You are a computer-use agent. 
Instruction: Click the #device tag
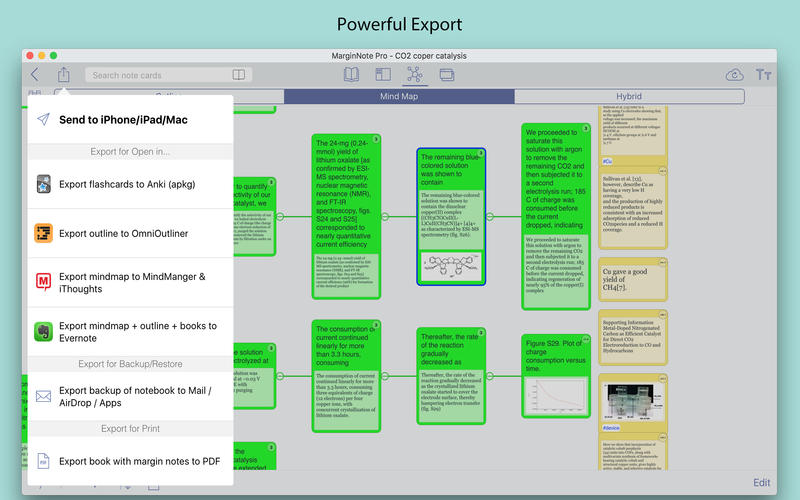[x=611, y=428]
